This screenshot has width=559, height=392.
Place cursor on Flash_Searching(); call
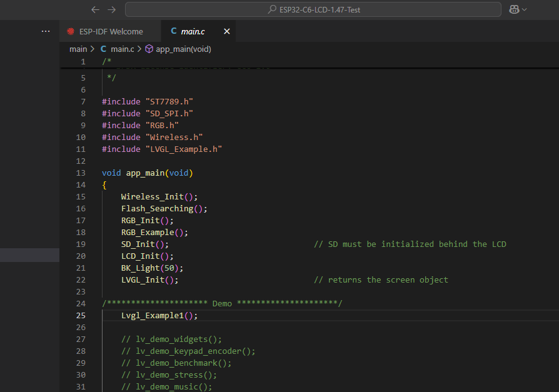164,208
